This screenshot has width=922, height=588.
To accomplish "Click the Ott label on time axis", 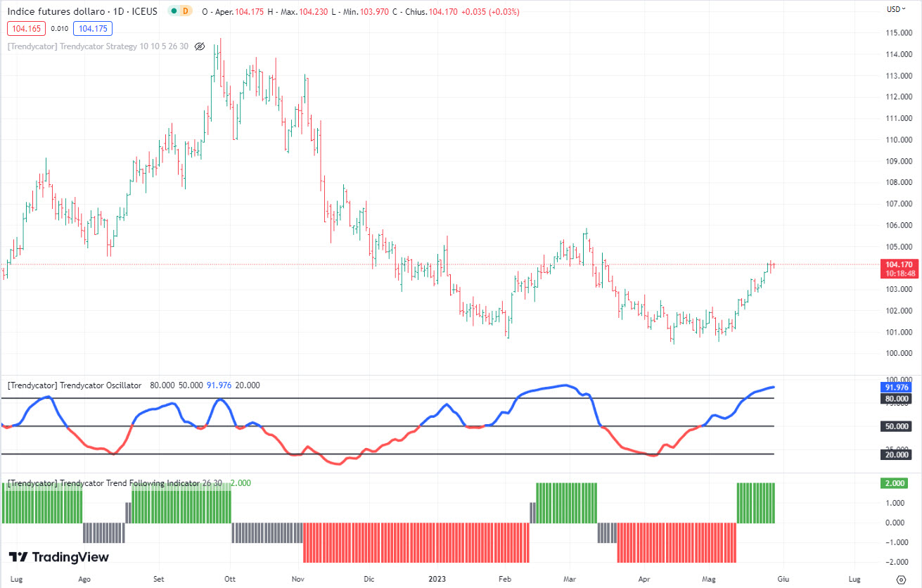I will click(x=229, y=579).
